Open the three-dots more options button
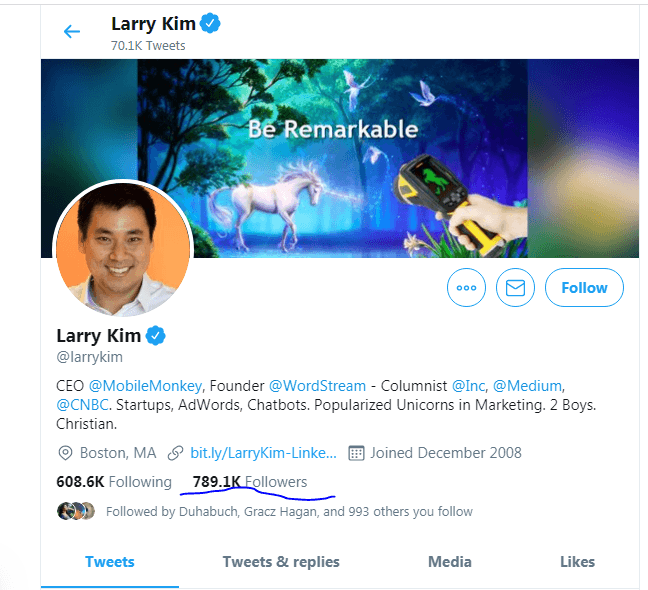The width and height of the screenshot is (648, 590). click(x=466, y=288)
